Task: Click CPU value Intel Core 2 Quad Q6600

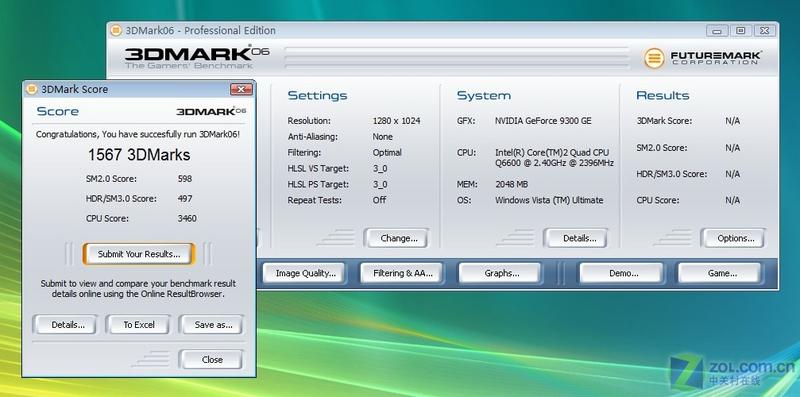Action: (554, 158)
